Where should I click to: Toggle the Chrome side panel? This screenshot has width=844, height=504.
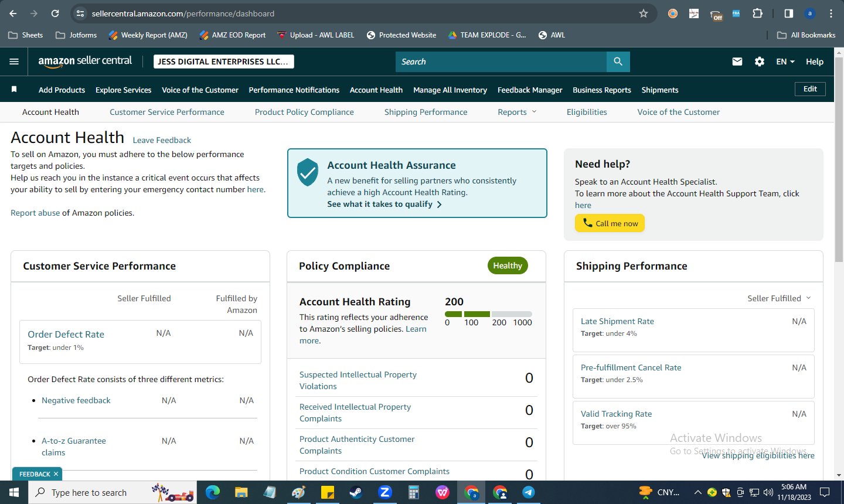[789, 13]
